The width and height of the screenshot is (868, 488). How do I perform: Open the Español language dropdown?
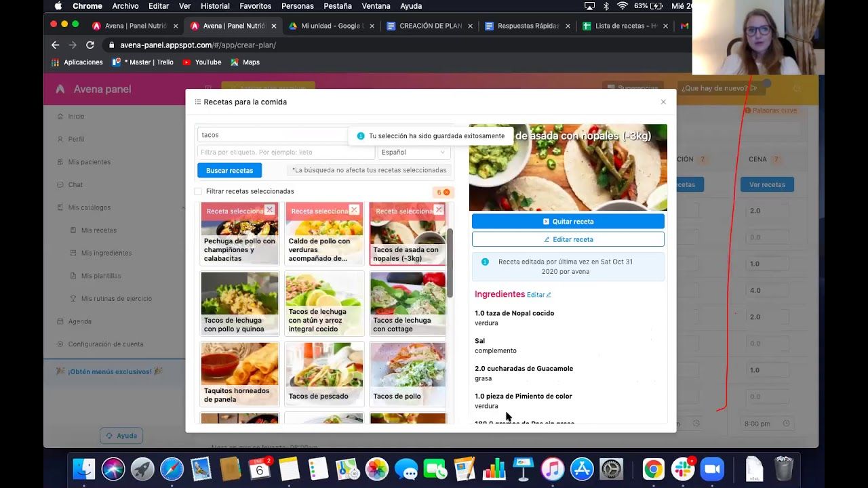pos(414,152)
